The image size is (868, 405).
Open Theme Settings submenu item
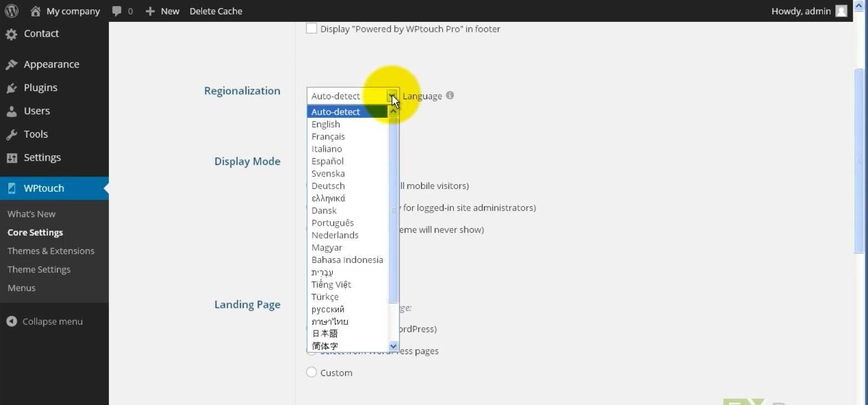click(x=39, y=269)
